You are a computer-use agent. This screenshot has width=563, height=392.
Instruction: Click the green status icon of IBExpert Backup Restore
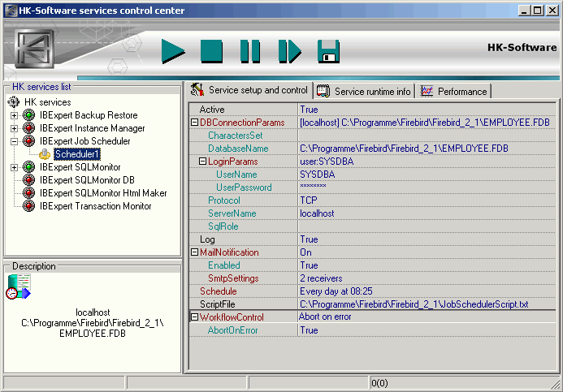(28, 115)
